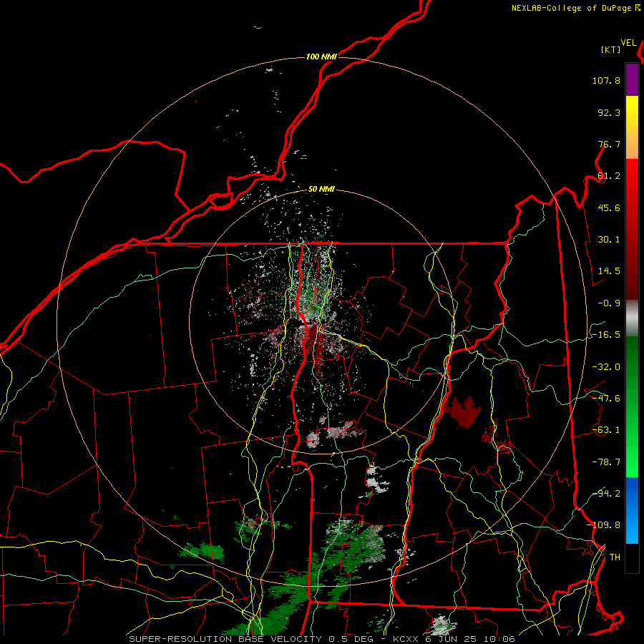
Task: Pick the gray segment of velocity color bar
Action: 632,318
